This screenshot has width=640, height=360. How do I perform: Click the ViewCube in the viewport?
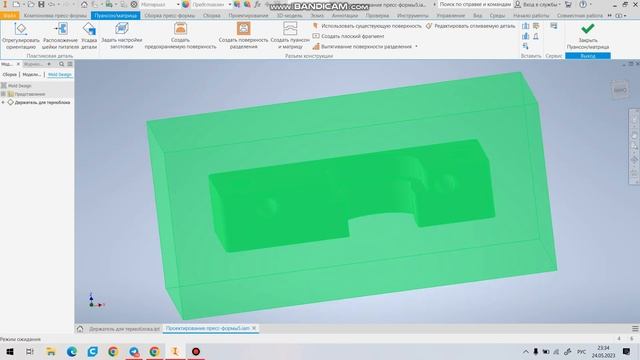pos(620,90)
